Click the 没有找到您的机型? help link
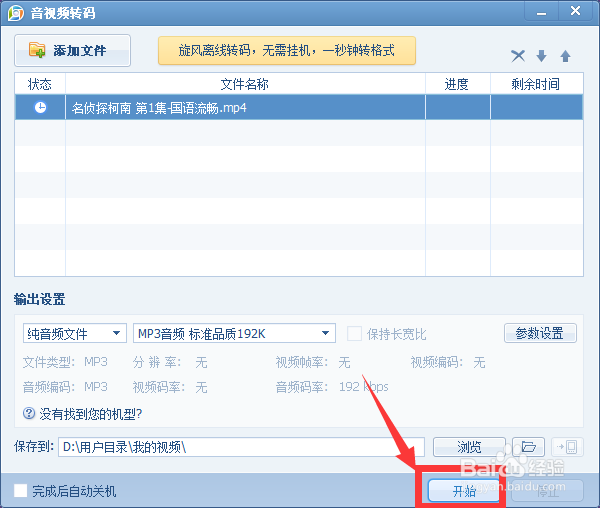 (x=91, y=414)
